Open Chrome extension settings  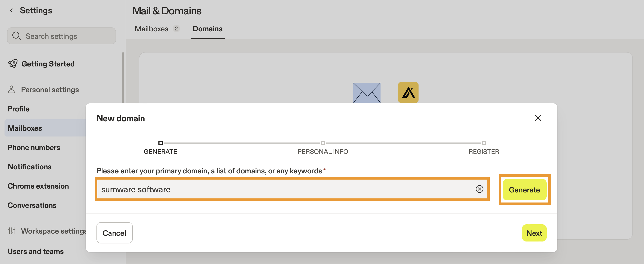[38, 186]
